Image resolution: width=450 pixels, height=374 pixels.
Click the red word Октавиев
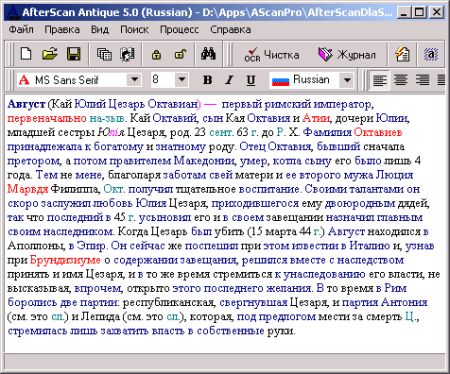[x=378, y=132]
